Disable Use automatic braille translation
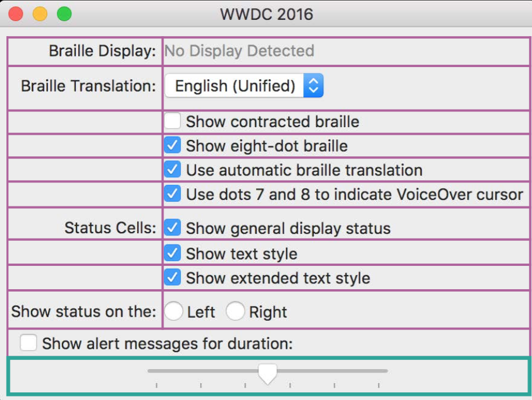532x400 pixels. tap(172, 170)
